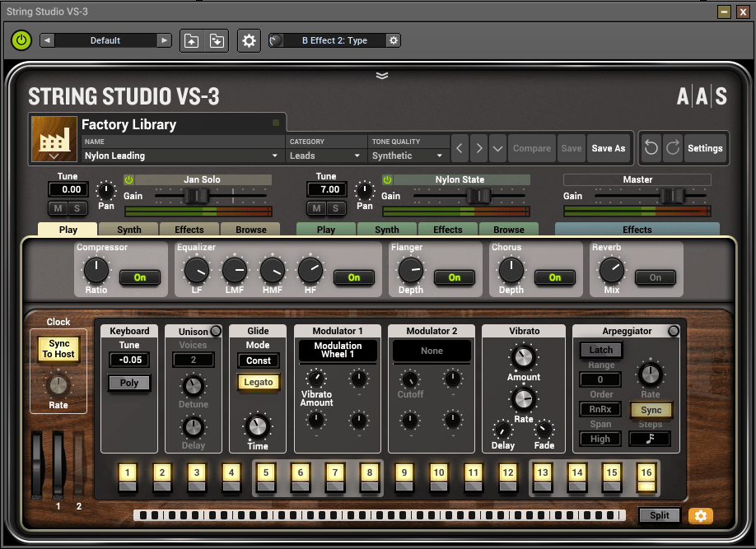This screenshot has width=756, height=549.
Task: Click the redo arrow icon
Action: point(673,147)
